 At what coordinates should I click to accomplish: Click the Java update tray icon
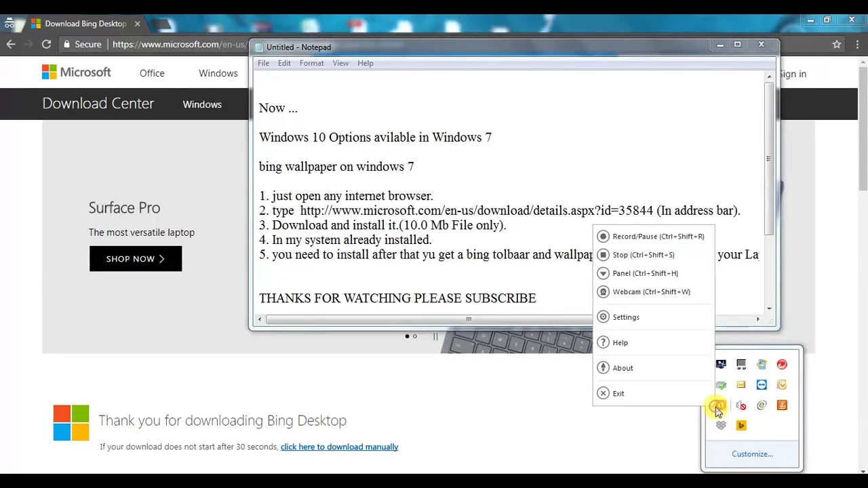coord(782,405)
